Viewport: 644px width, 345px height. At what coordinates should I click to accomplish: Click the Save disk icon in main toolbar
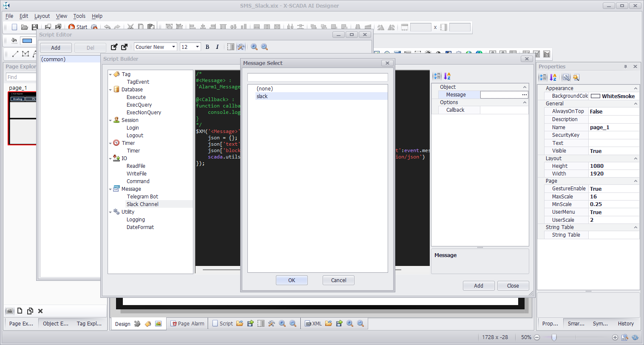tap(35, 27)
